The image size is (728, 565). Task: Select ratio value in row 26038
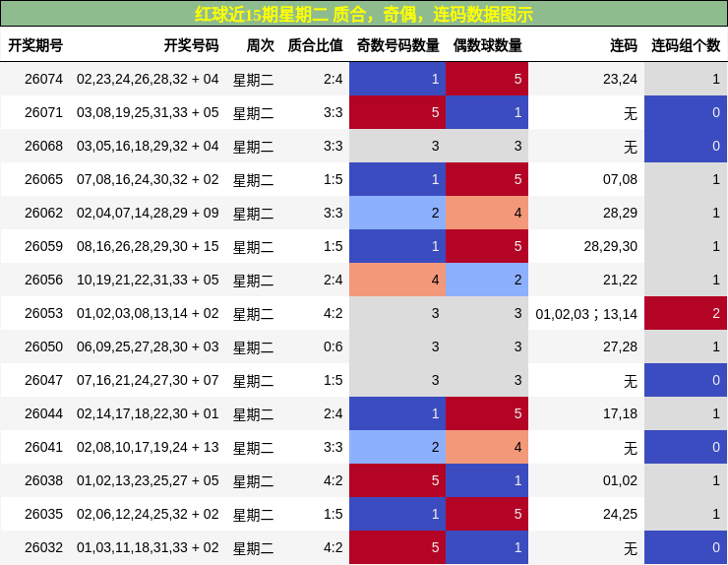point(334,480)
